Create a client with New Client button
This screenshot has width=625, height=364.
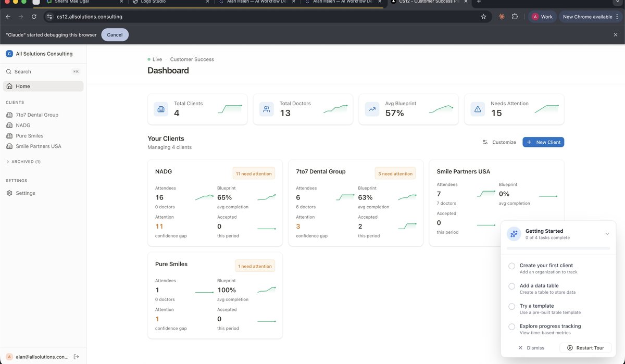point(543,142)
